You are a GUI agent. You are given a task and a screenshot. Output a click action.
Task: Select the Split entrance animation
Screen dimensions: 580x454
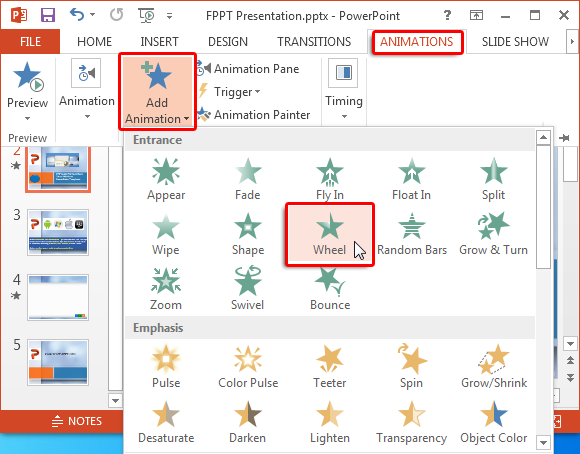(x=493, y=179)
